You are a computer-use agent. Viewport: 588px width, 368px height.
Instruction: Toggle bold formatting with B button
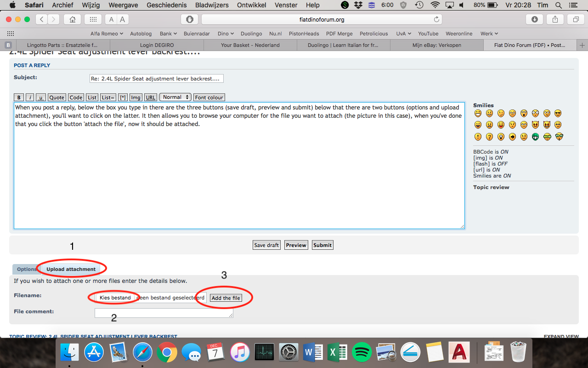tap(19, 98)
